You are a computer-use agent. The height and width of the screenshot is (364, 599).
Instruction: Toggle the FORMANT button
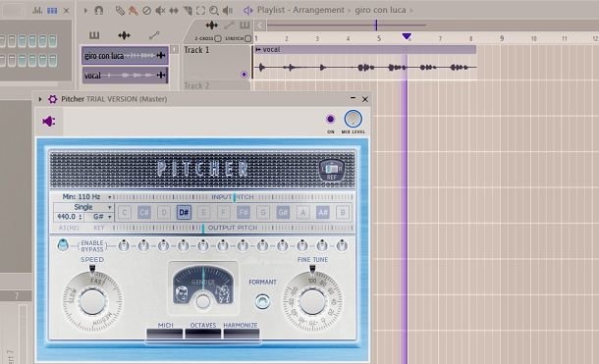[262, 301]
